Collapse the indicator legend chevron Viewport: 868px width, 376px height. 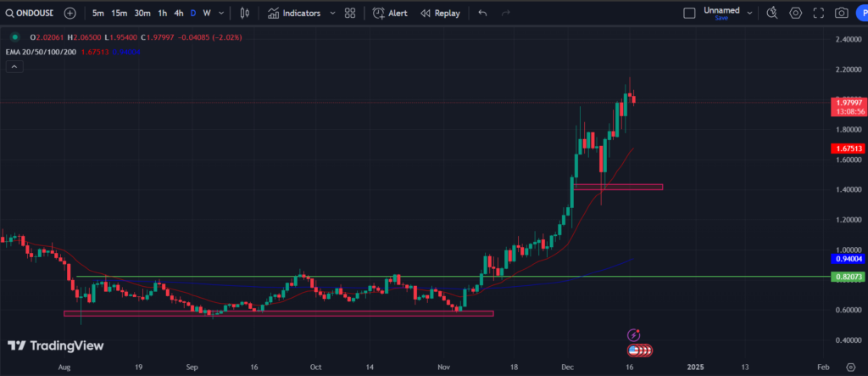(x=14, y=66)
